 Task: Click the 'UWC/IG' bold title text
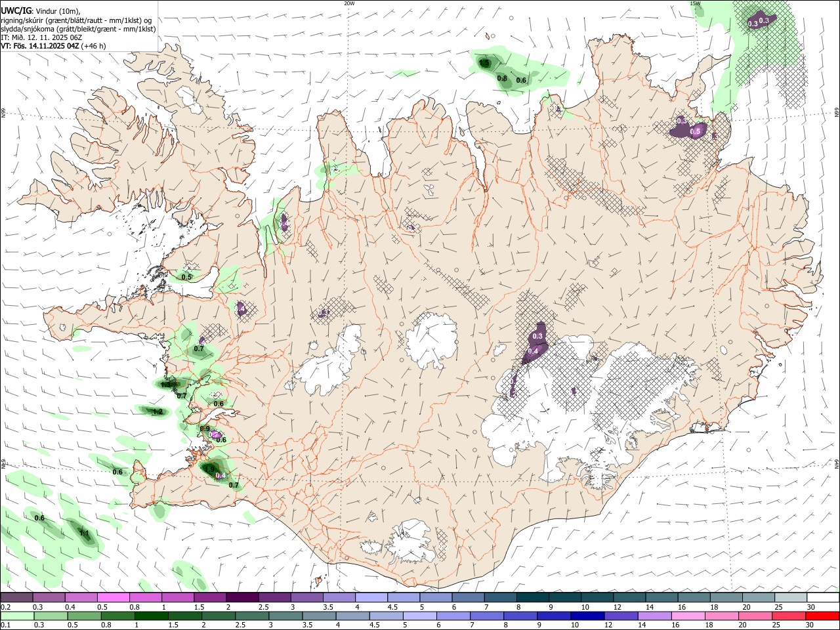(x=16, y=11)
